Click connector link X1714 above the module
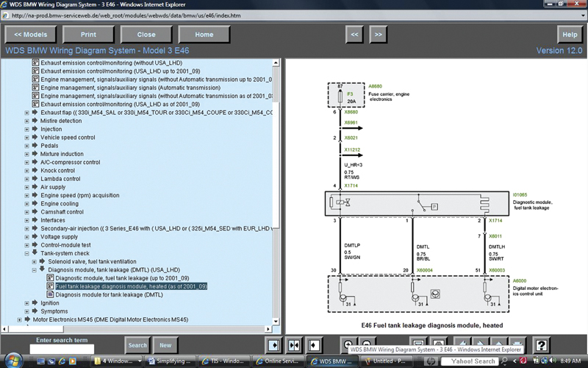 click(351, 185)
